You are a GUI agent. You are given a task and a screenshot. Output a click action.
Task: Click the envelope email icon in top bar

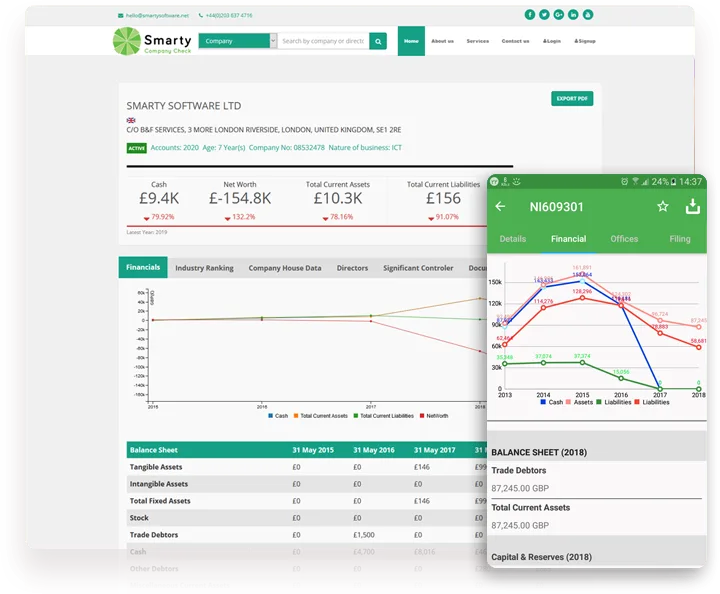coord(121,16)
